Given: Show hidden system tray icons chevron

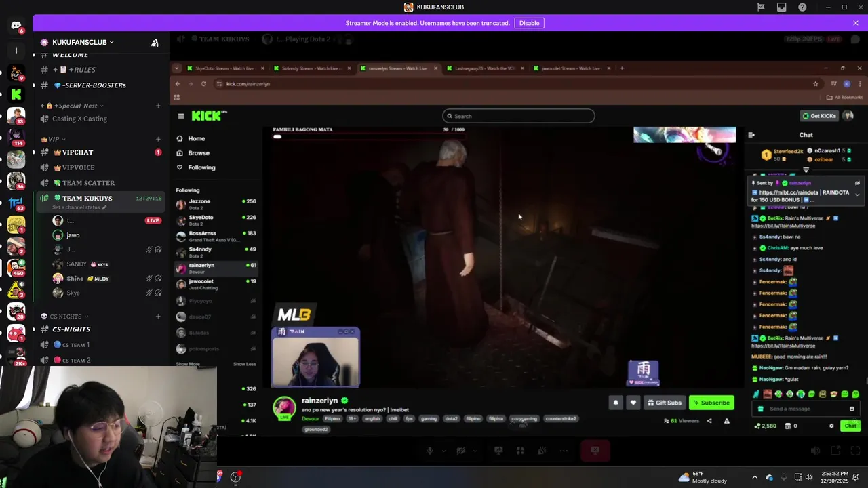Looking at the screenshot, I should click(755, 477).
